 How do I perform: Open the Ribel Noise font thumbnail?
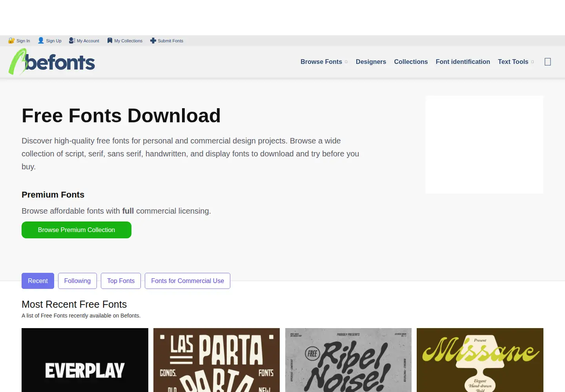tap(348, 360)
